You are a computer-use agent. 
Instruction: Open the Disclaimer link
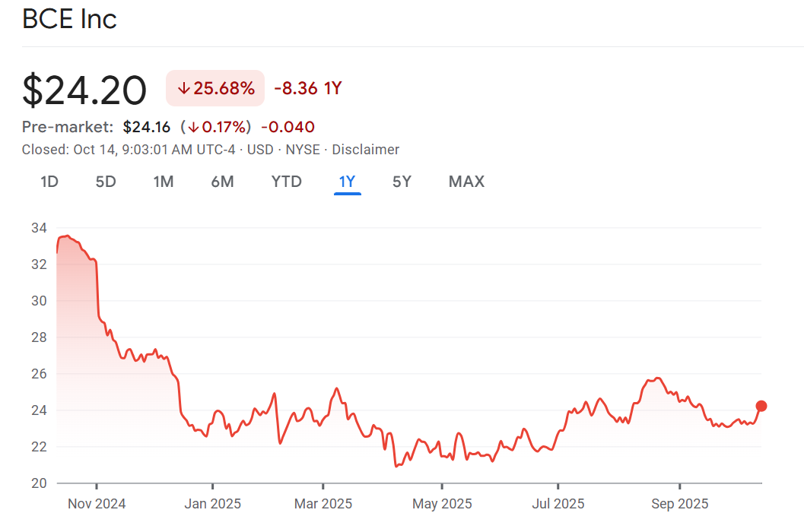point(365,150)
